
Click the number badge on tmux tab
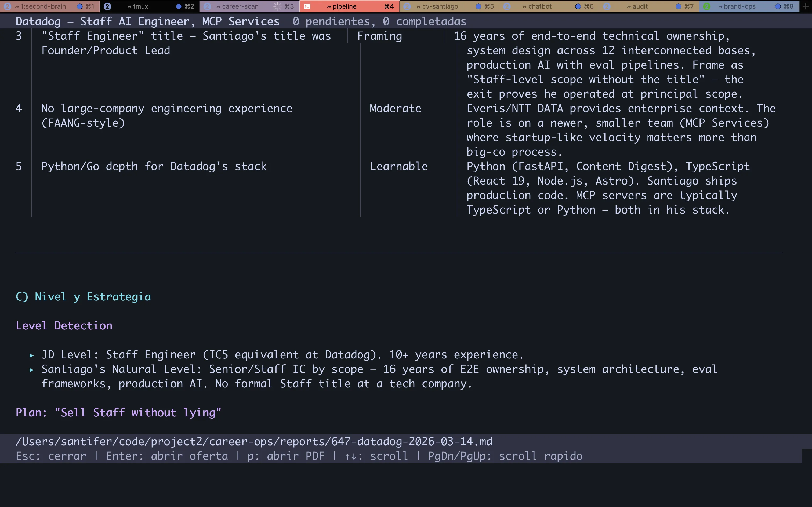[x=107, y=6]
